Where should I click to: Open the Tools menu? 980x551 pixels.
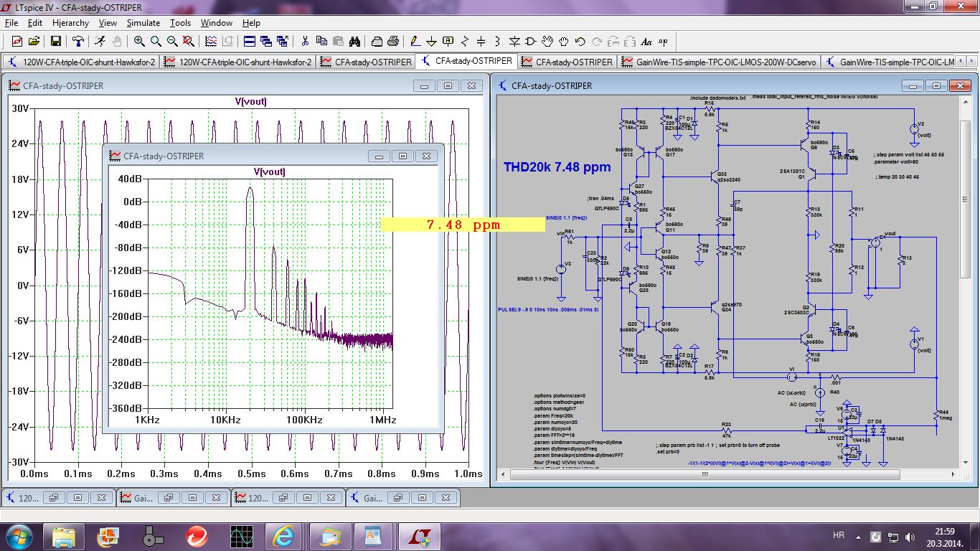(180, 23)
